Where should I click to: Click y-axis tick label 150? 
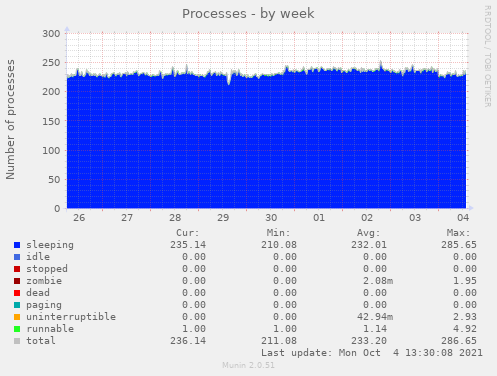click(51, 121)
